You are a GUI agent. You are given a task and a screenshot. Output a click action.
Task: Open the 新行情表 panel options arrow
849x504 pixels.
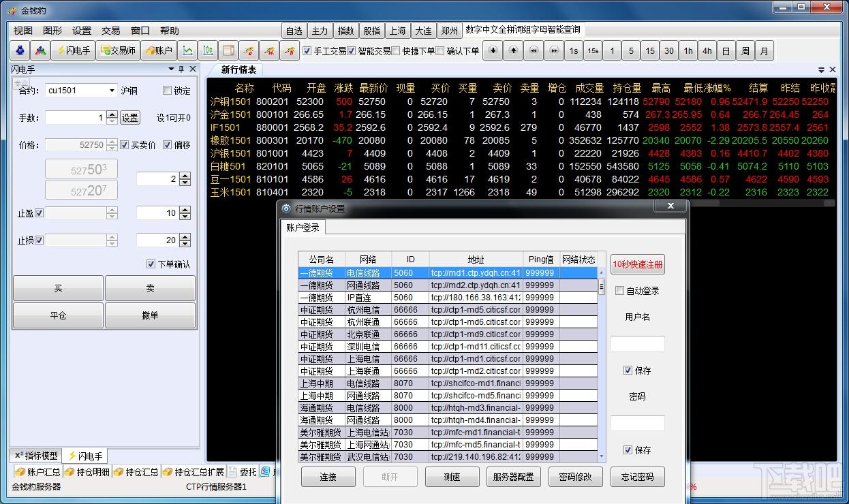822,69
